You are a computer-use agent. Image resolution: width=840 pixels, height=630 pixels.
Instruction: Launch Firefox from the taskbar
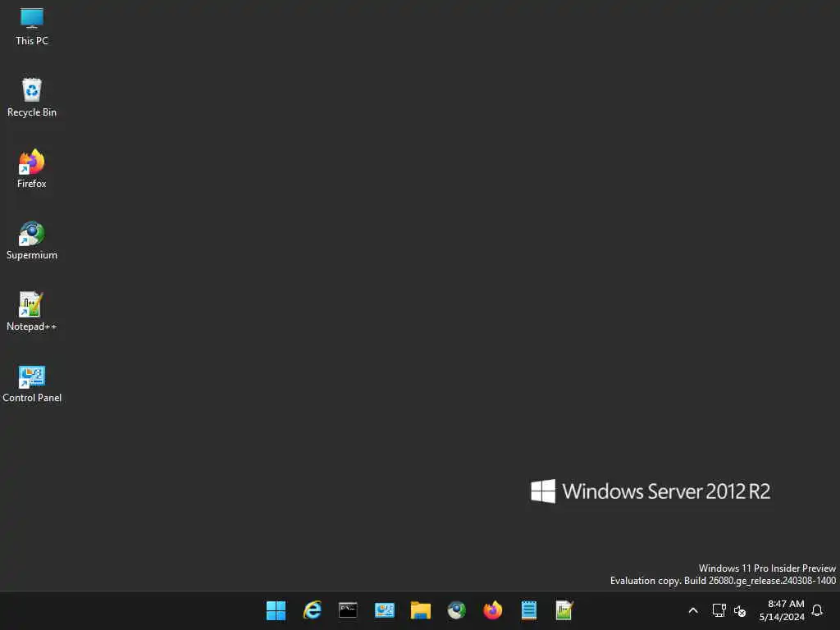492,610
